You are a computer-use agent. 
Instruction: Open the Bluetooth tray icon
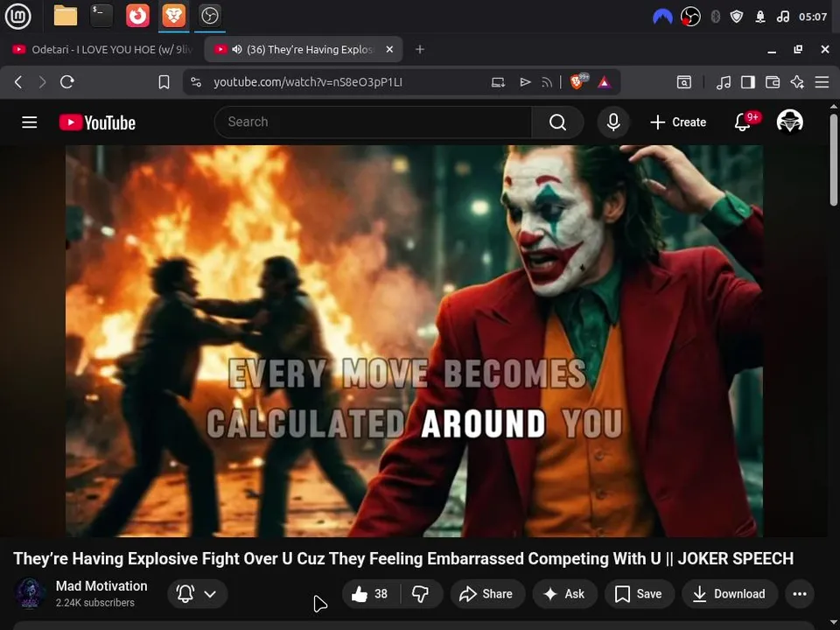pos(715,17)
